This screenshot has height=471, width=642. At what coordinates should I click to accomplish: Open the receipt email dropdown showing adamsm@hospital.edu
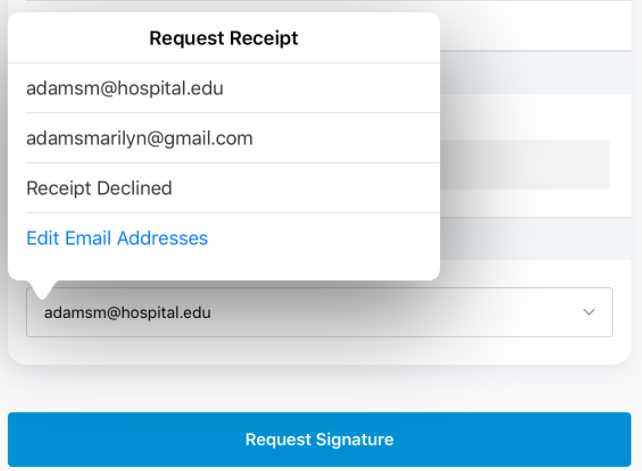click(318, 312)
